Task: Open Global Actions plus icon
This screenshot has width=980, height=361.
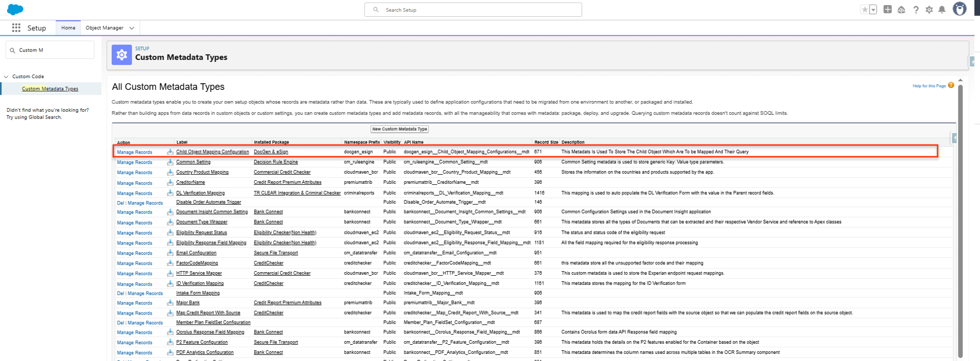Action: [x=888, y=9]
